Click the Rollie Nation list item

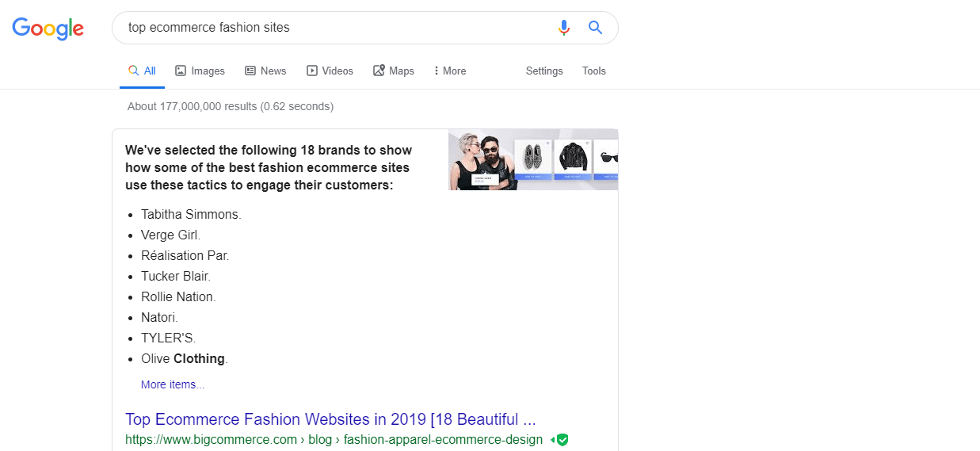(178, 296)
